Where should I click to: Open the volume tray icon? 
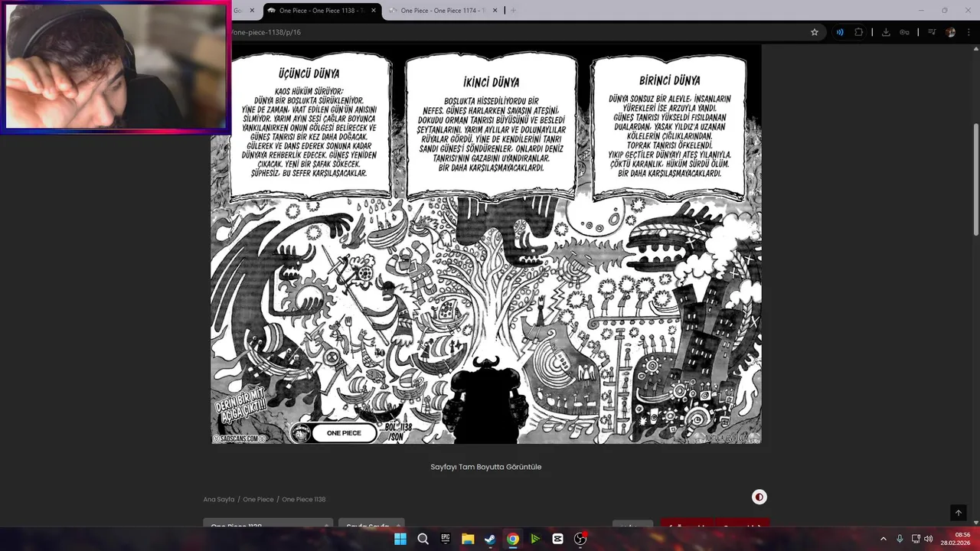coord(928,539)
